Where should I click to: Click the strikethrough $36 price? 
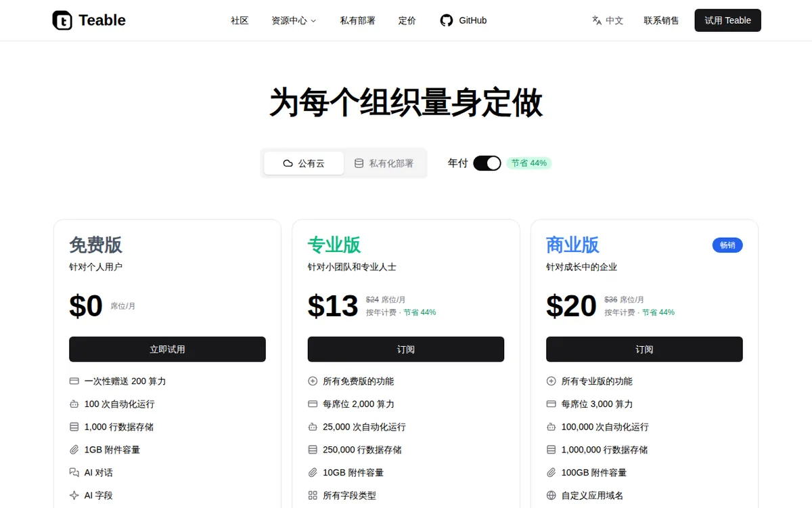[x=611, y=299]
